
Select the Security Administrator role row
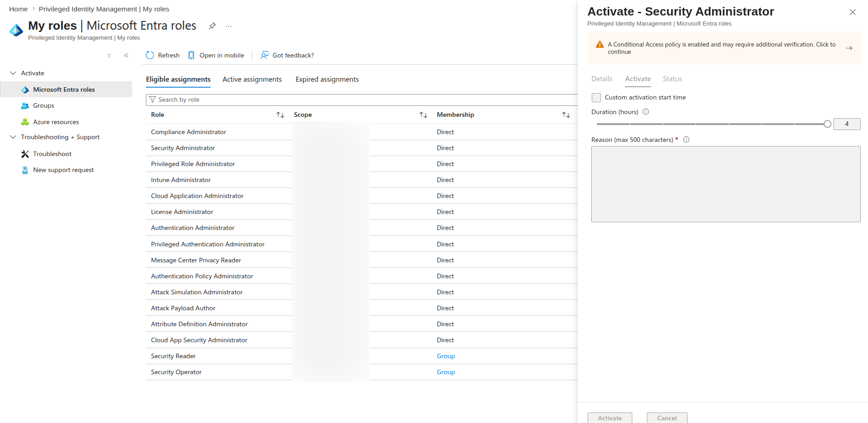(x=362, y=148)
